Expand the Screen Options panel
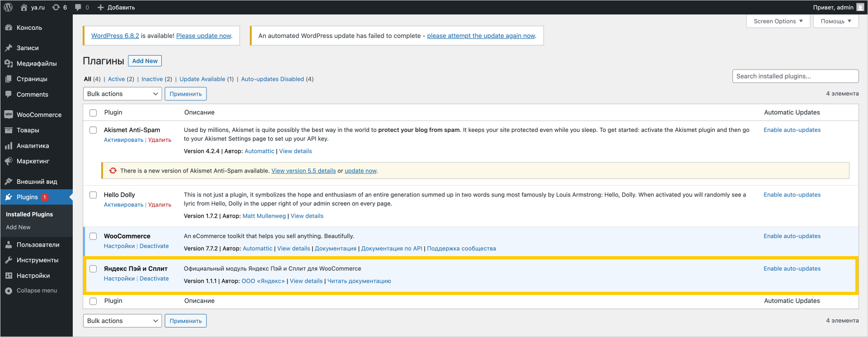868x337 pixels. pyautogui.click(x=778, y=21)
